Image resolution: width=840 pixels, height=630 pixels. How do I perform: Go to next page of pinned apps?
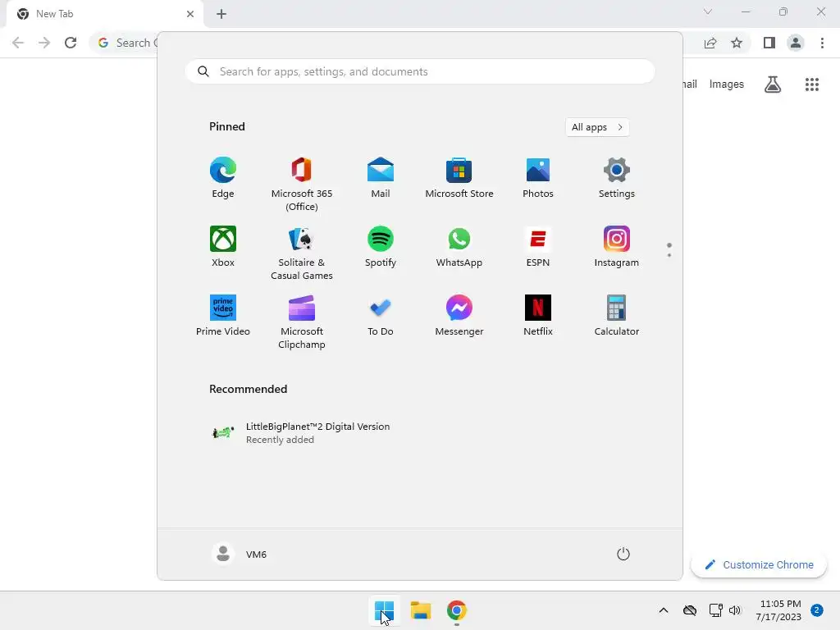tap(669, 255)
